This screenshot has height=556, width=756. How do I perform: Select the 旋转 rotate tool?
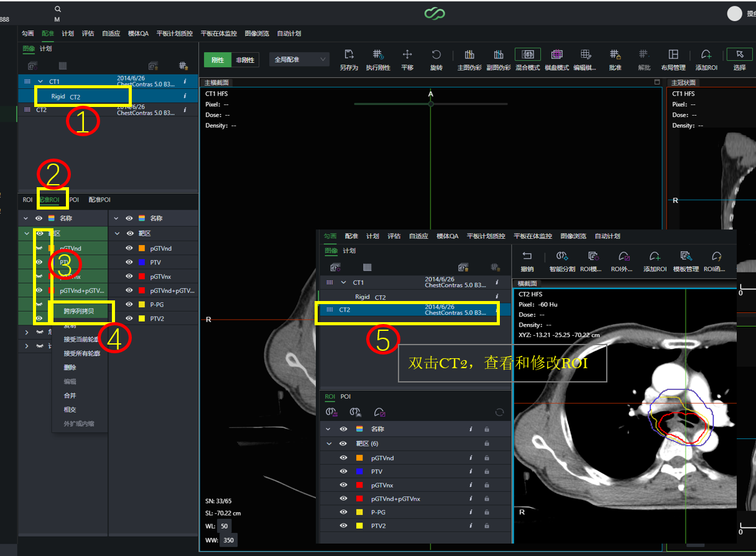(436, 55)
